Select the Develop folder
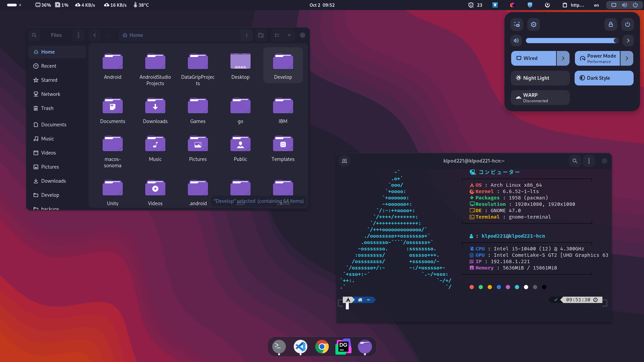 click(283, 65)
